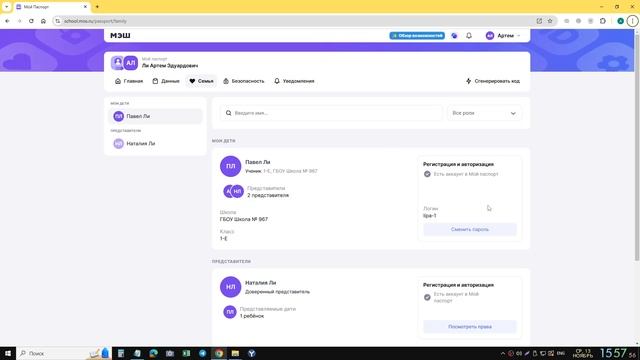
Task: Click the МЭШ logo
Action: point(120,36)
